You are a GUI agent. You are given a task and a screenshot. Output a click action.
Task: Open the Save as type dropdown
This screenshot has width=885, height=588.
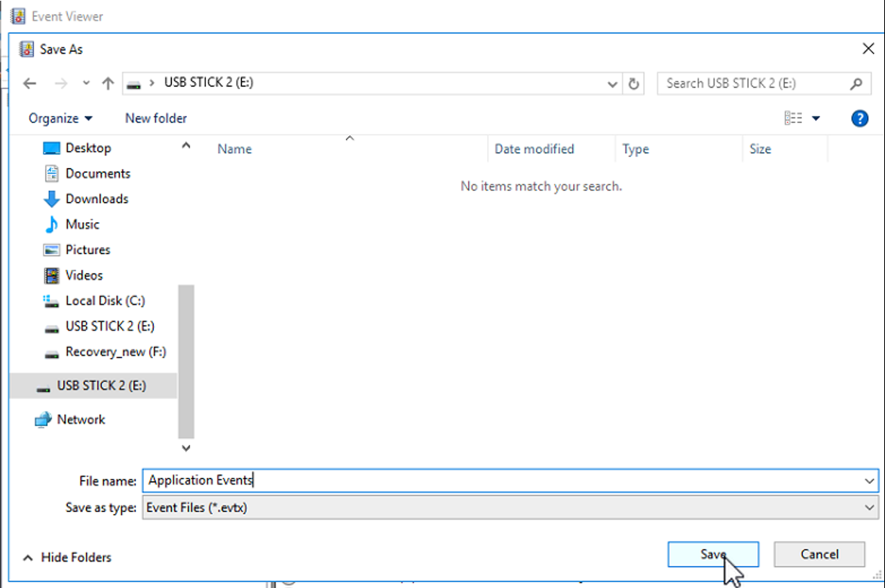[870, 507]
